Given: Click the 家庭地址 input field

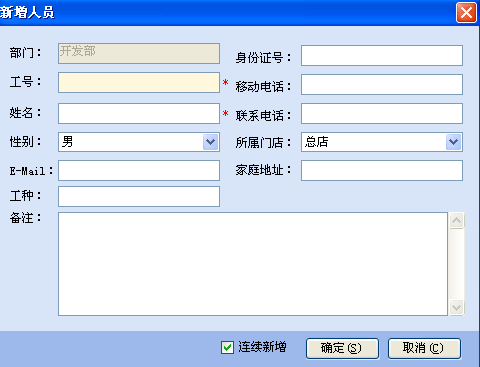Looking at the screenshot, I should point(382,170).
